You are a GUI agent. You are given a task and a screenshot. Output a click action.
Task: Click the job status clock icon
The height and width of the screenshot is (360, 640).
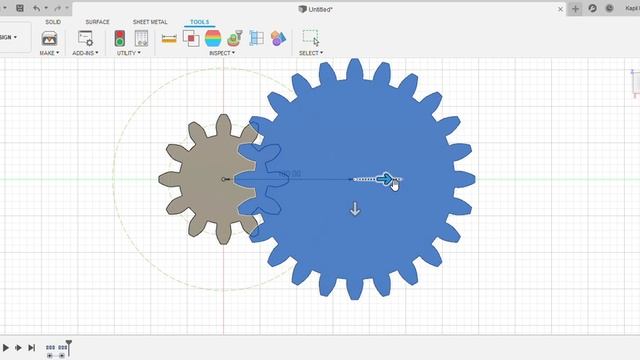coord(609,8)
